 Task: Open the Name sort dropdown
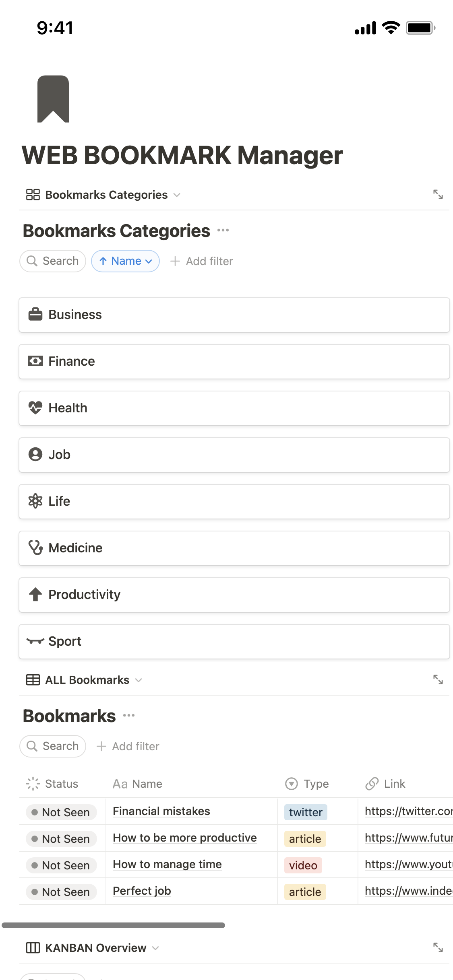125,261
